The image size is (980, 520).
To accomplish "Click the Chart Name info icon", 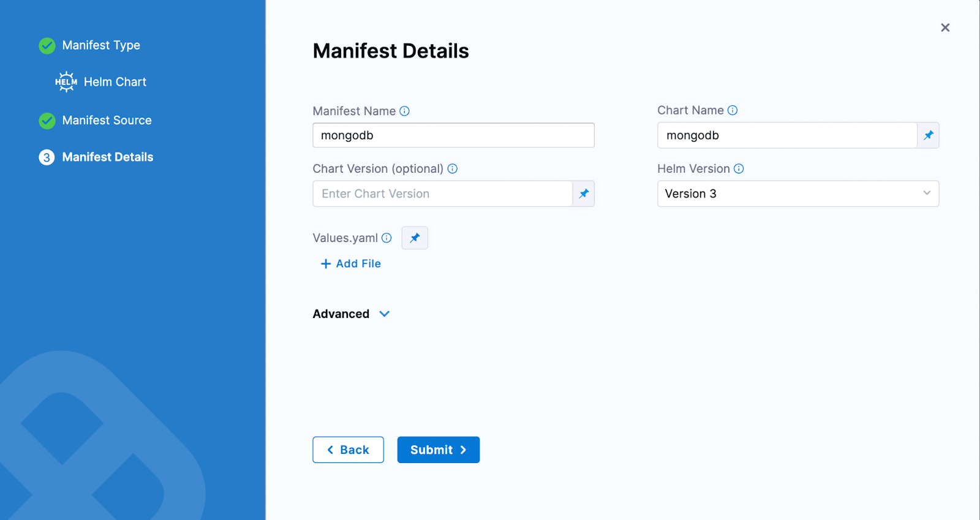I will pyautogui.click(x=733, y=110).
